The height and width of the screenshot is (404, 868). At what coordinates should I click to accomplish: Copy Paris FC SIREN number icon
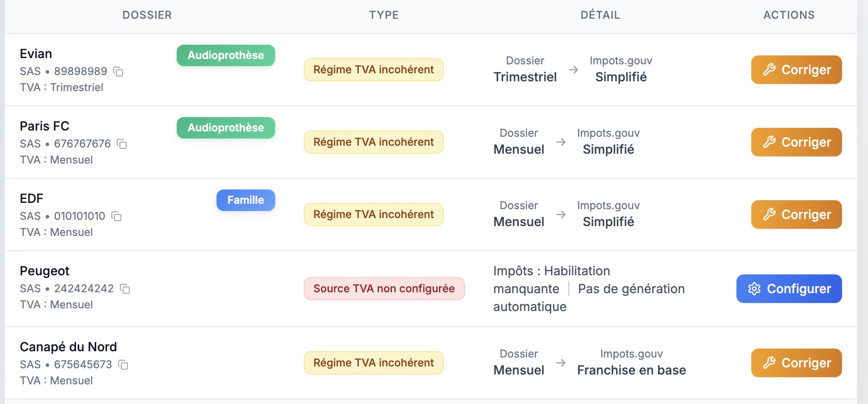[122, 144]
